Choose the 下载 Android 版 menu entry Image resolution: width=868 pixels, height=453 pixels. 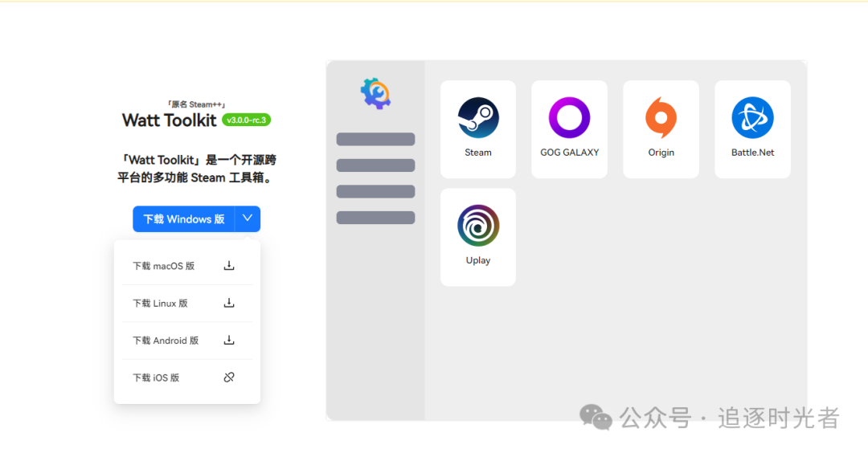[x=187, y=341]
